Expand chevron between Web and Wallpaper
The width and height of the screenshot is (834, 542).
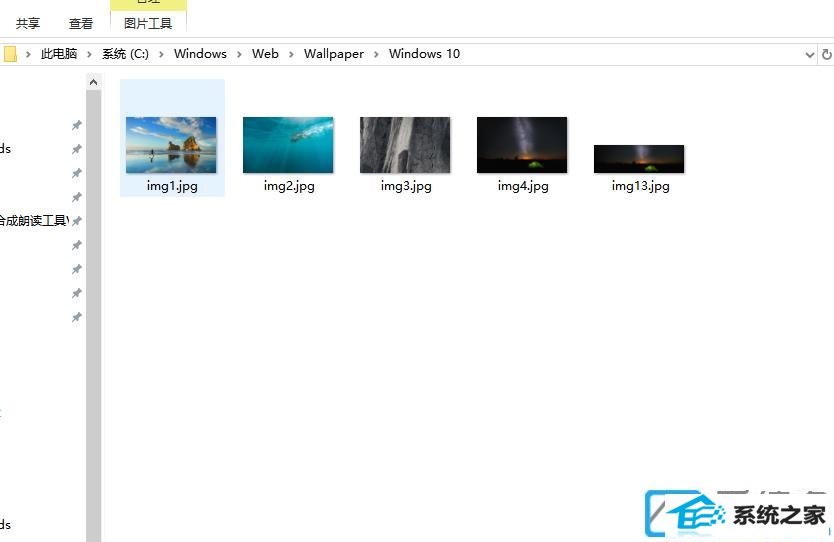[x=291, y=54]
